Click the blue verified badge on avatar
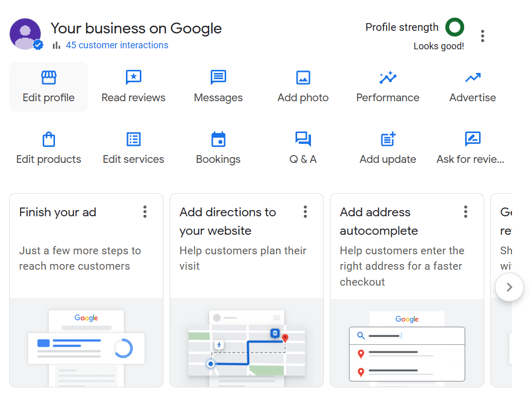532x394 pixels. point(38,45)
